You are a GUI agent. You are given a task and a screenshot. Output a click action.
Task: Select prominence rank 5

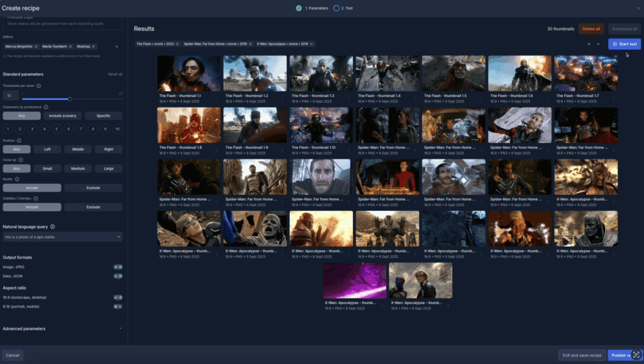[56, 129]
